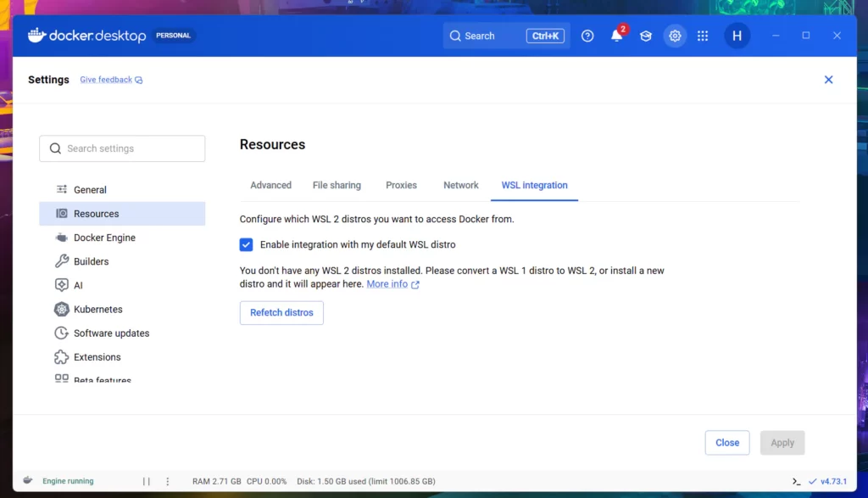Open Kubernetes settings
This screenshot has width=868, height=498.
tap(122, 309)
